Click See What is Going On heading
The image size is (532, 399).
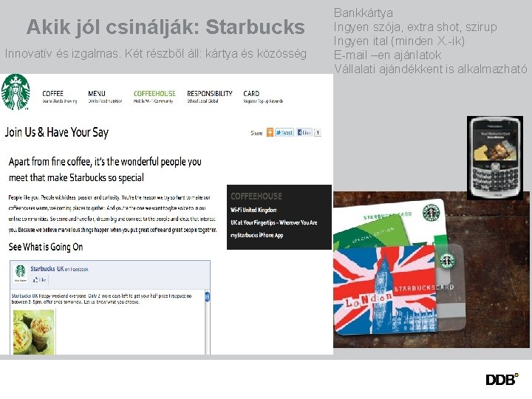tap(46, 247)
